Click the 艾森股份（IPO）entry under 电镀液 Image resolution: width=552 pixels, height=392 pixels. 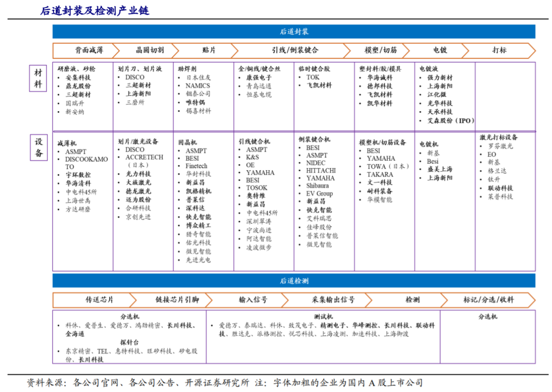click(x=451, y=121)
